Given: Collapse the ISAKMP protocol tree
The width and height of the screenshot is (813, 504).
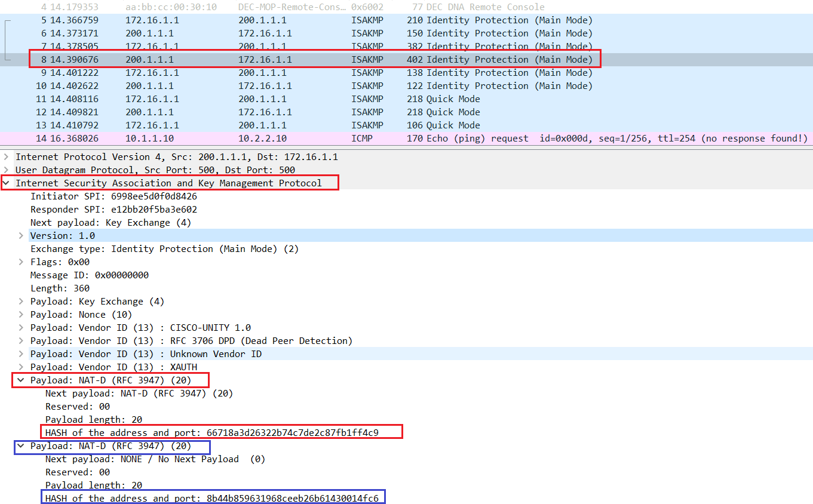Looking at the screenshot, I should pos(6,183).
